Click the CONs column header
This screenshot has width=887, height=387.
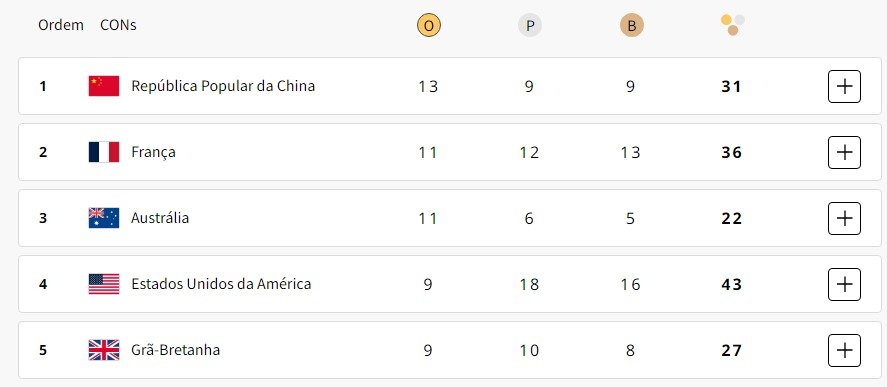pyautogui.click(x=118, y=25)
